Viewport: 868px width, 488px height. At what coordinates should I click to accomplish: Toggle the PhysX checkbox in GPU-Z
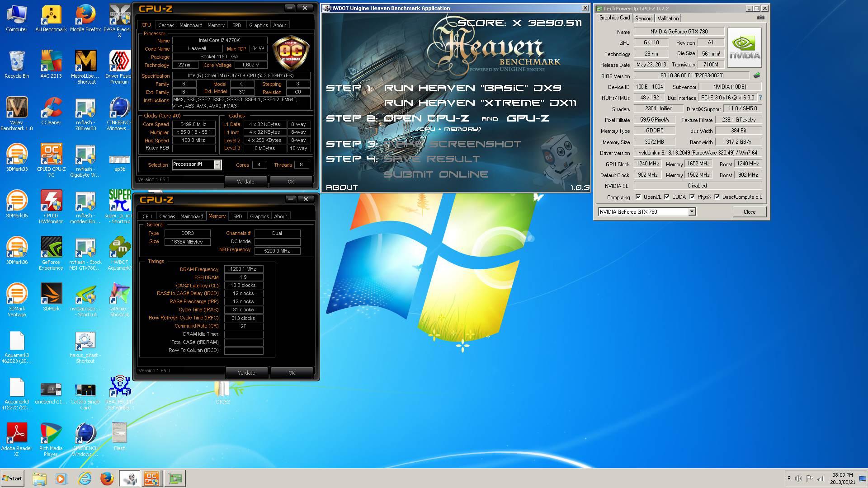point(692,197)
